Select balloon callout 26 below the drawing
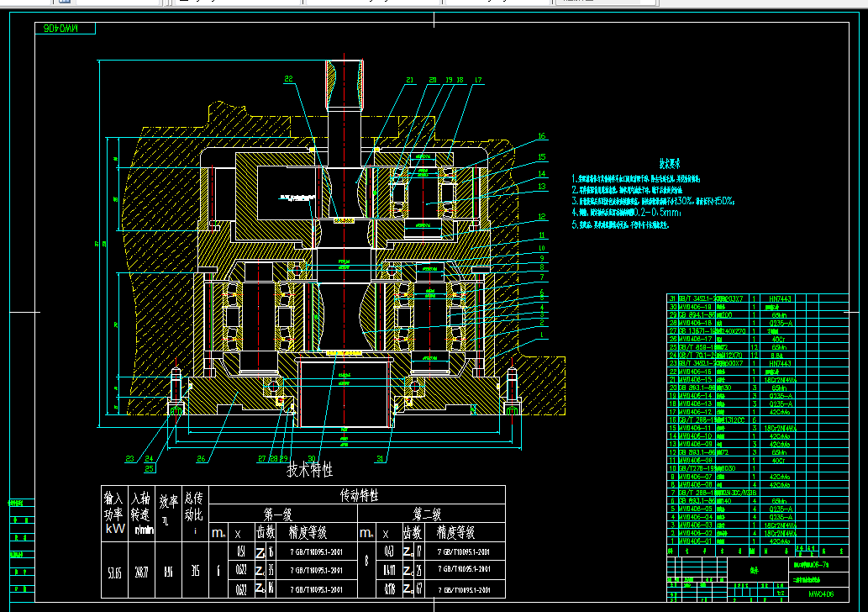Screen dimensions: 868x612 (201, 459)
